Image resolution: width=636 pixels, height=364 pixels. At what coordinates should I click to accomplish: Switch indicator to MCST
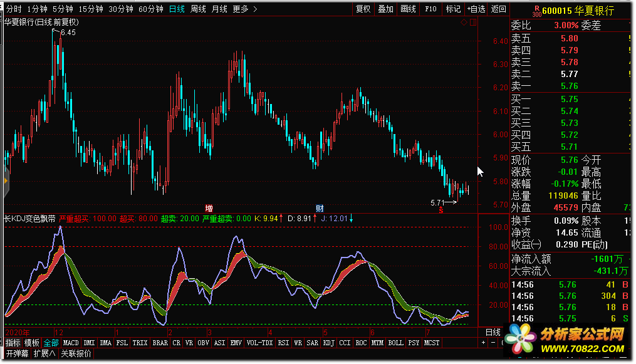[432, 343]
